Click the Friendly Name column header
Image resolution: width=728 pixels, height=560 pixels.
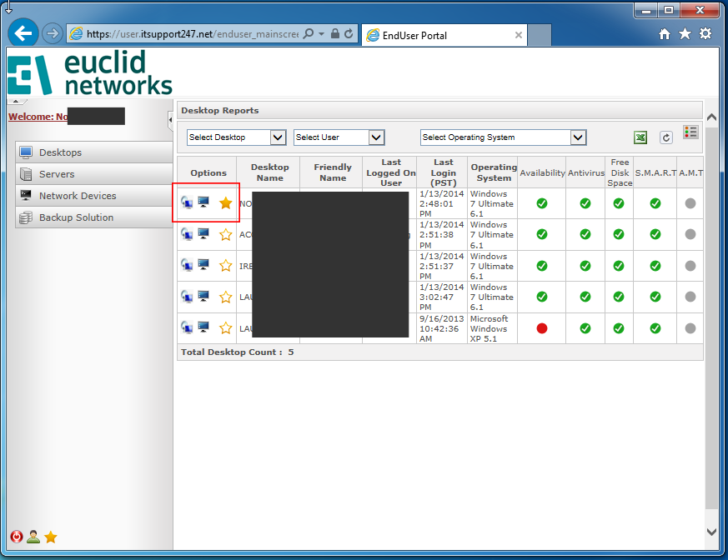[333, 172]
